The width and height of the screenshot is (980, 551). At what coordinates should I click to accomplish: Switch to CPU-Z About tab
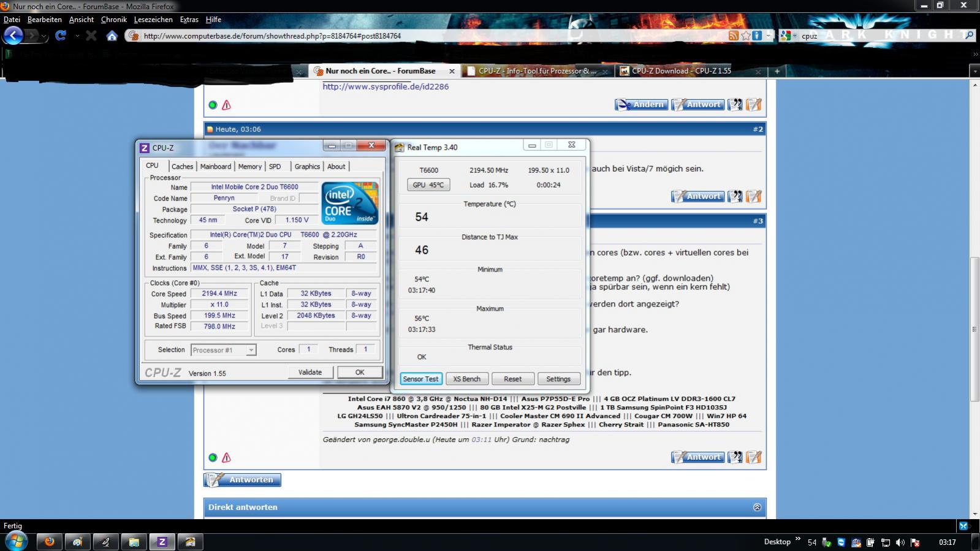(x=336, y=166)
